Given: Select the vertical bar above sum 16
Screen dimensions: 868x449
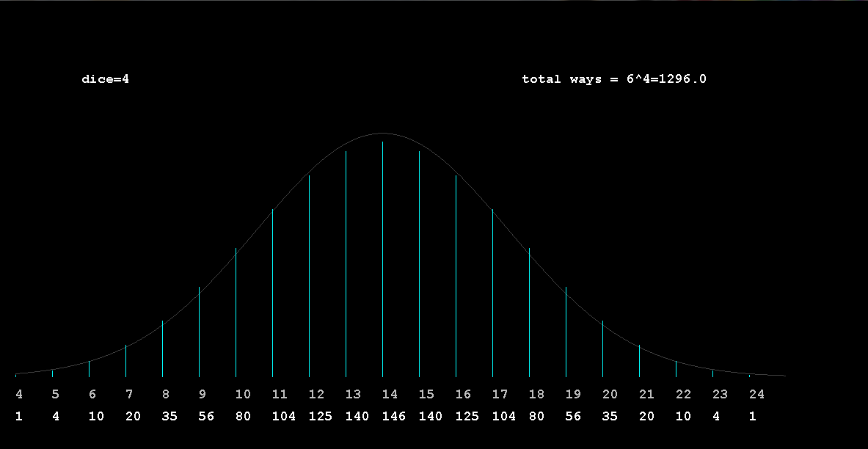Looking at the screenshot, I should pyautogui.click(x=456, y=275).
